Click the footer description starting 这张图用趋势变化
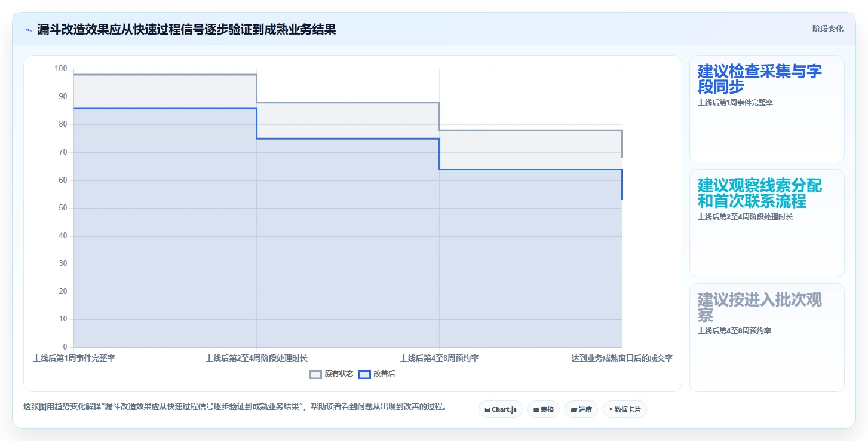Viewport: 868px width, 441px height. pyautogui.click(x=235, y=407)
